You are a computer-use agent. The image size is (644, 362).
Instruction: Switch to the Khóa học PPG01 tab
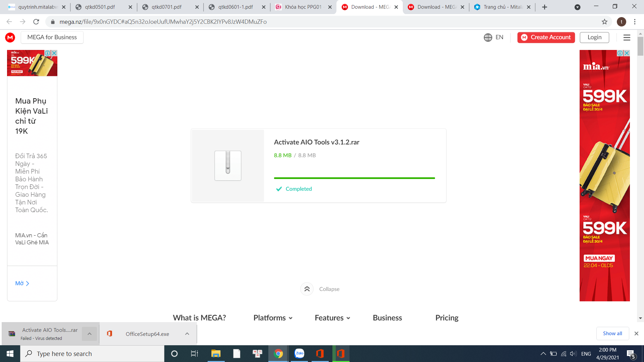[303, 7]
